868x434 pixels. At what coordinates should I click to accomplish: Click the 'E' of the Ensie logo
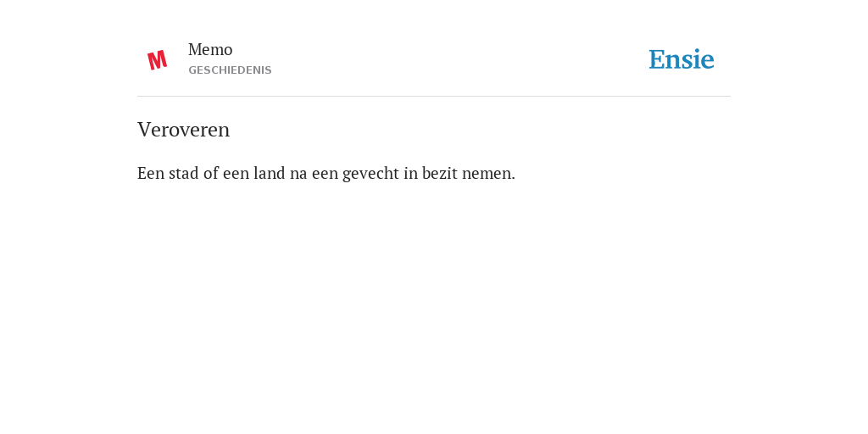coord(657,60)
